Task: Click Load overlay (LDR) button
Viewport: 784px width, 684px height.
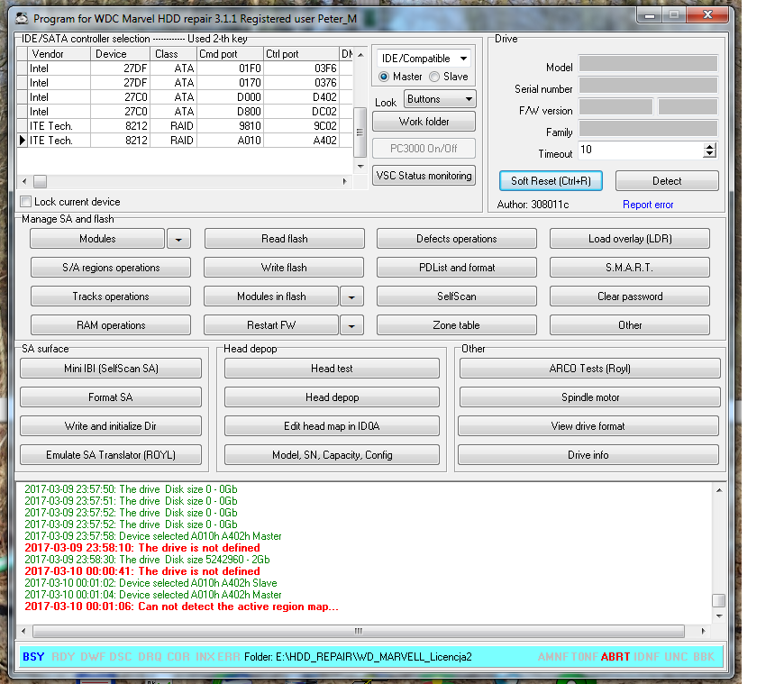Action: pos(630,239)
